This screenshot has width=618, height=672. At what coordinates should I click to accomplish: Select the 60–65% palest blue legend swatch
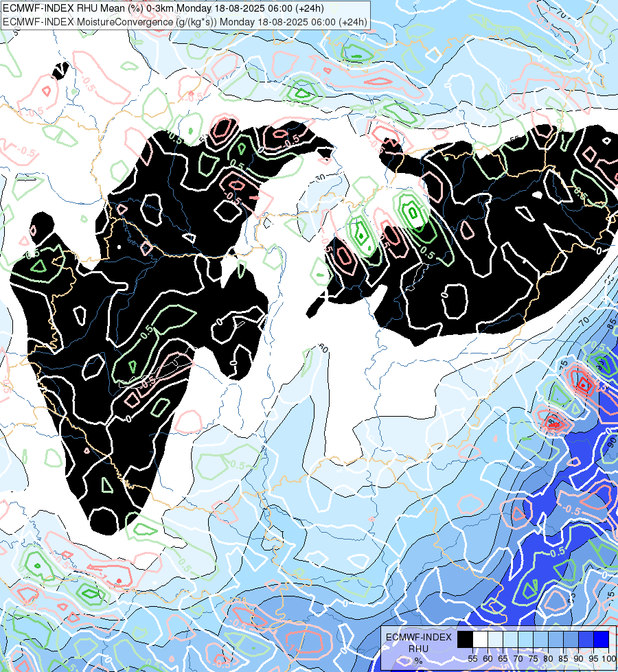click(495, 639)
